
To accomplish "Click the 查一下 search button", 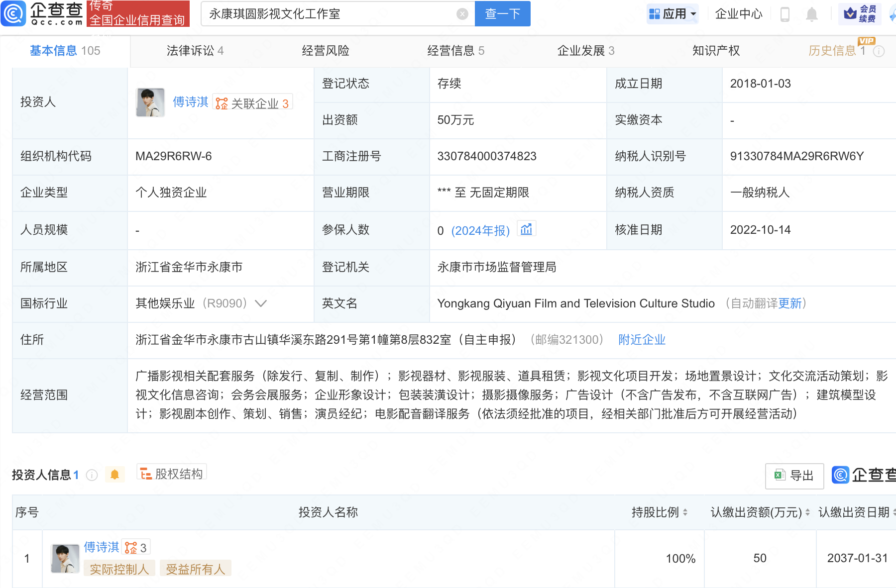I will [x=502, y=14].
